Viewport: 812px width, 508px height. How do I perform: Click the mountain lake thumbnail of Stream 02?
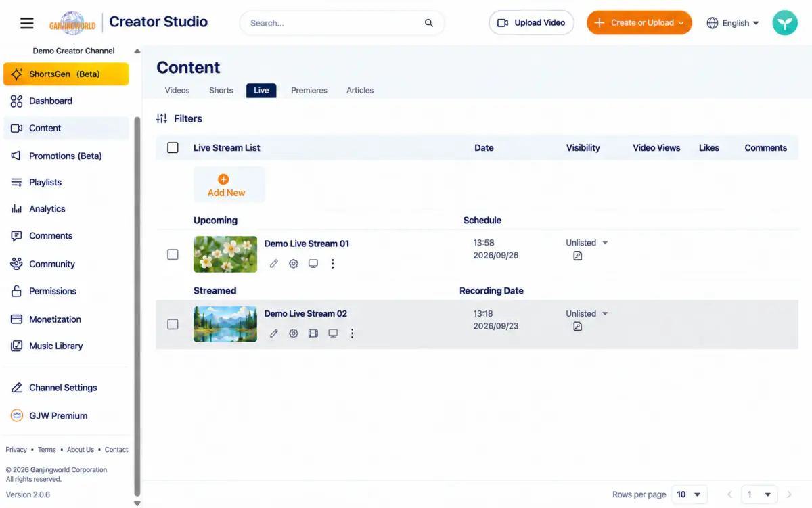(225, 324)
